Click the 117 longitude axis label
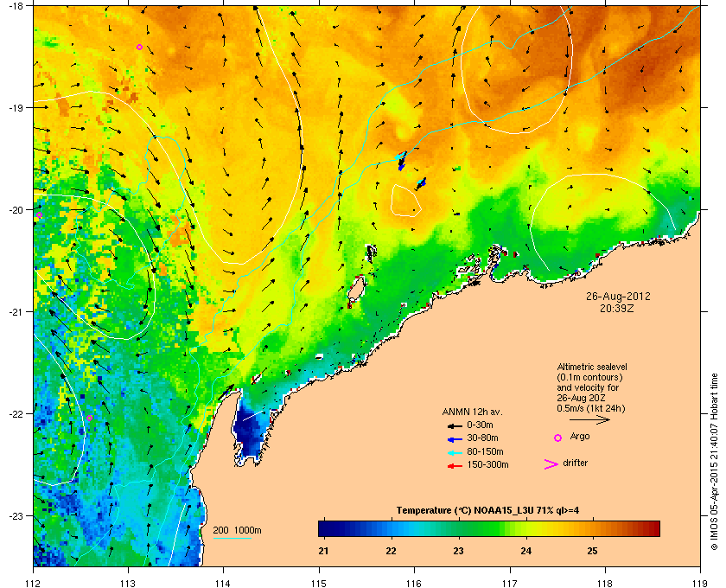The height and width of the screenshot is (588, 726). tap(510, 584)
